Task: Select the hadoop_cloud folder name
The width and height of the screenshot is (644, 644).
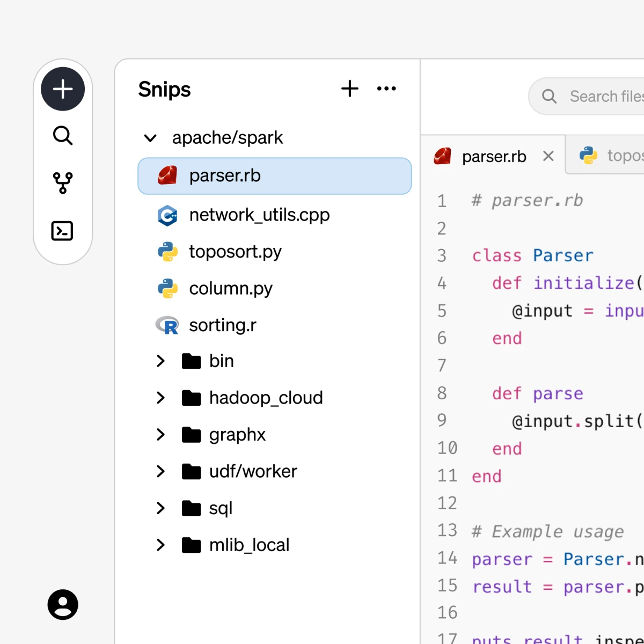Action: [x=266, y=398]
